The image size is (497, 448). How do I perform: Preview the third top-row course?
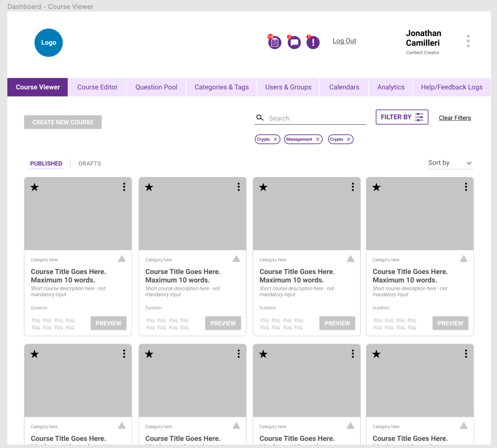[337, 323]
